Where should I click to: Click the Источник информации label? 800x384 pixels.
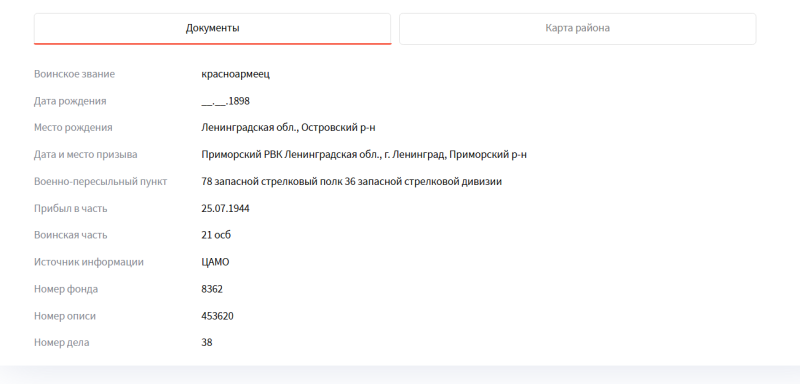coord(89,262)
